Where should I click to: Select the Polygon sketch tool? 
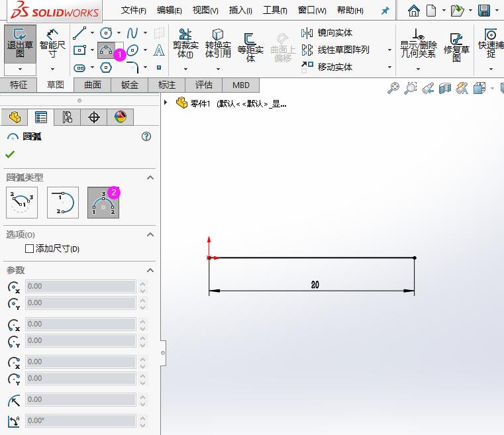point(106,68)
